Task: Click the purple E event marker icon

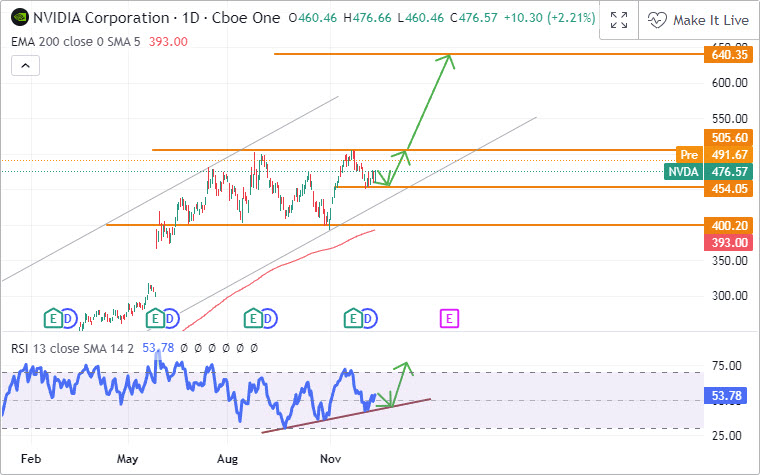Action: point(450,318)
